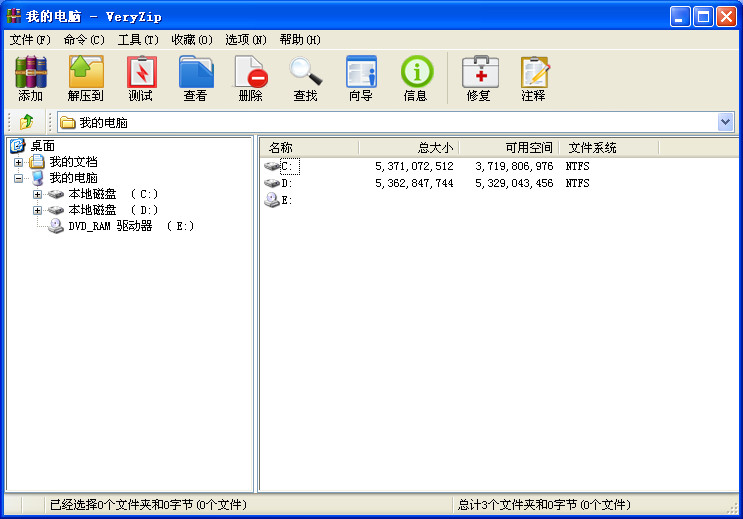Click NTFS value in C: row
The width and height of the screenshot is (743, 519).
tap(577, 166)
